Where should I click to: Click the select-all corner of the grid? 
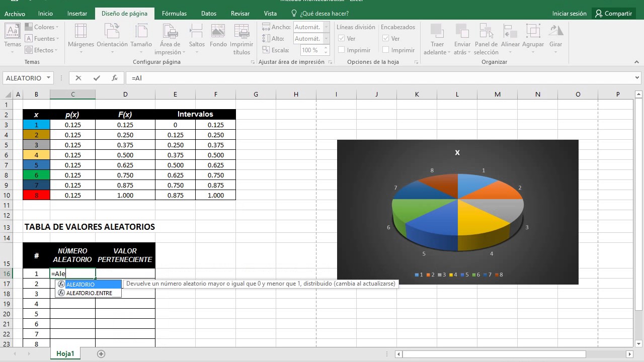point(8,95)
